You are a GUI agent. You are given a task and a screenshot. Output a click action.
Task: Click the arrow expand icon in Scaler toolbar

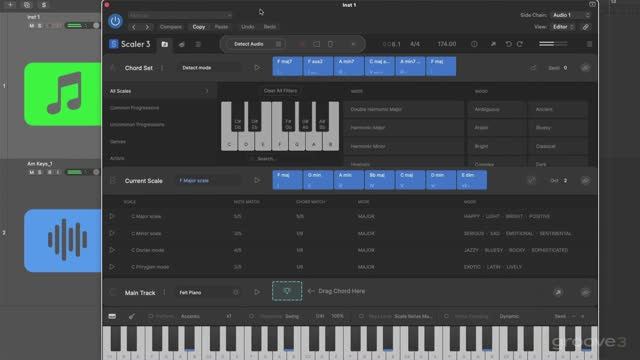pos(493,44)
